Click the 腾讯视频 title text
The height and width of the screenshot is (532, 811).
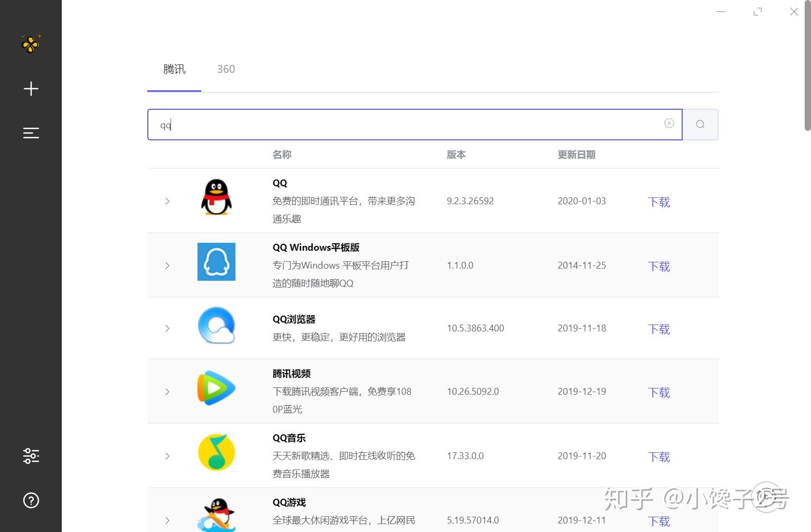tap(291, 374)
